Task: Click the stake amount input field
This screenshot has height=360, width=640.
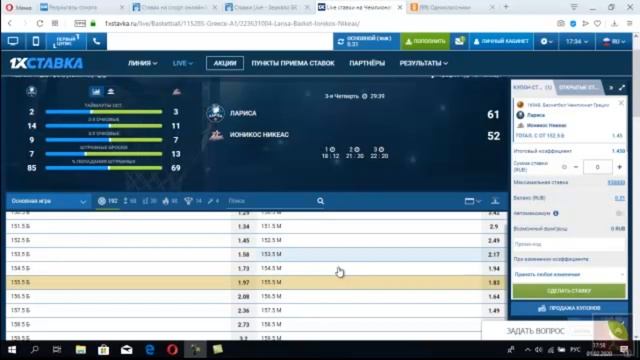Action: pyautogui.click(x=598, y=167)
